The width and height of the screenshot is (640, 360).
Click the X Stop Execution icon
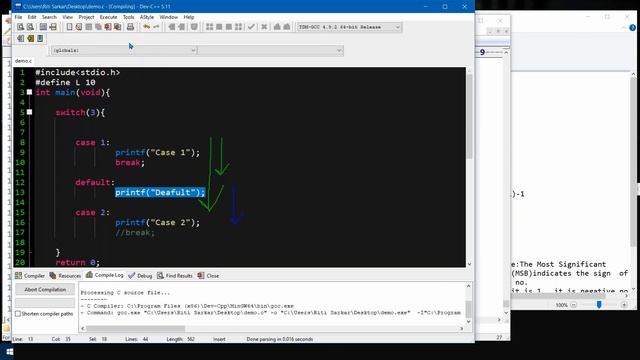[x=264, y=27]
